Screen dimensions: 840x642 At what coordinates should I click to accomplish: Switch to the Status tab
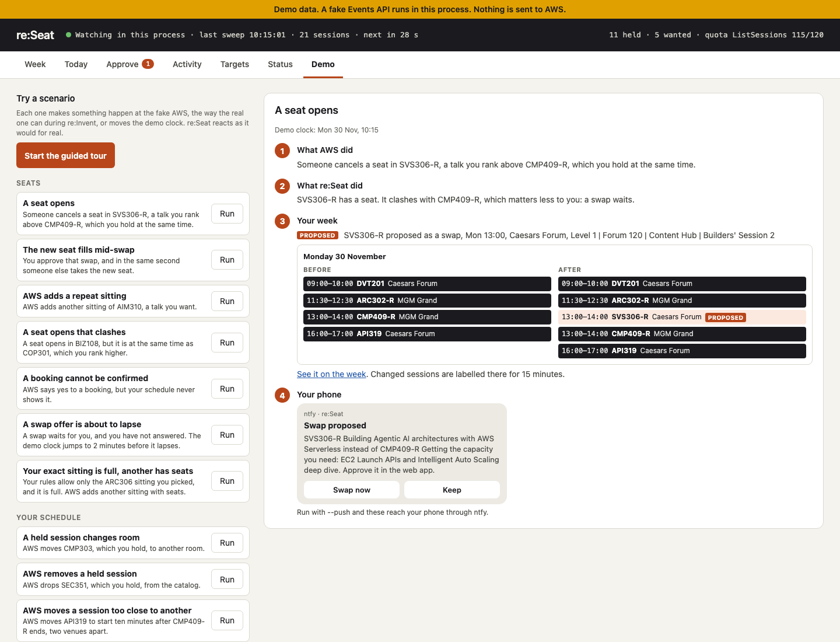[x=280, y=64]
